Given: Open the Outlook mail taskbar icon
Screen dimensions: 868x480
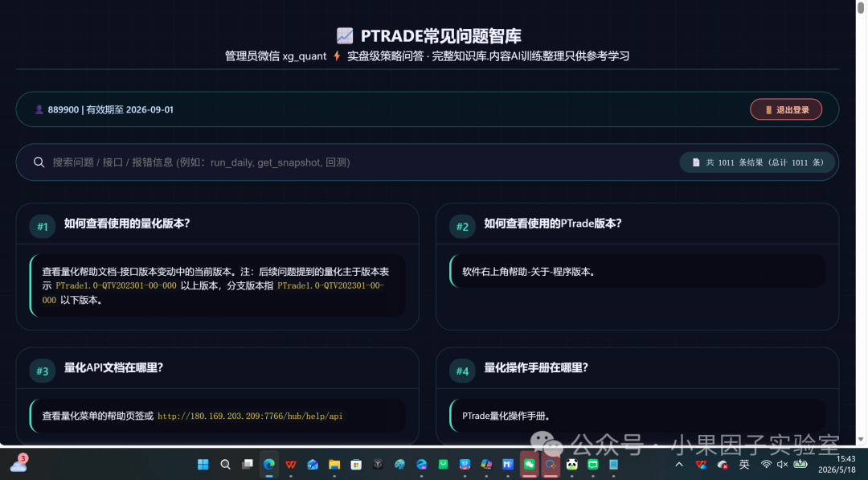Looking at the screenshot, I should [312, 465].
